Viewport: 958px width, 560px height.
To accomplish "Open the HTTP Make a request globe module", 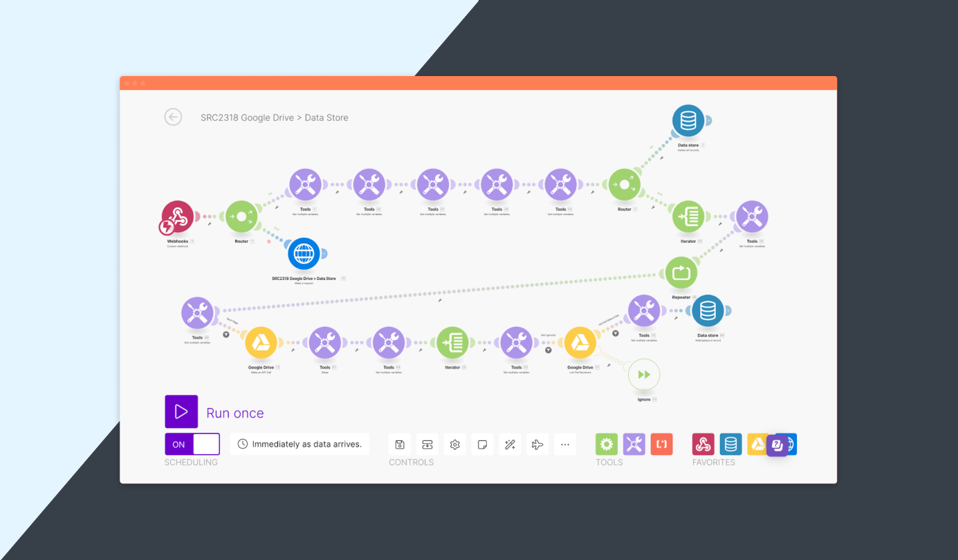I will point(304,254).
